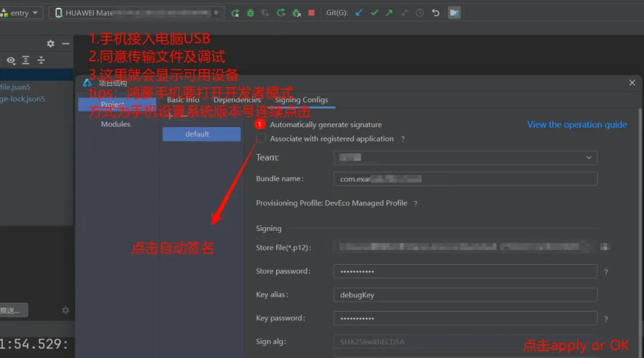Open help icon beside Key password
The width and height of the screenshot is (644, 358).
pyautogui.click(x=606, y=319)
